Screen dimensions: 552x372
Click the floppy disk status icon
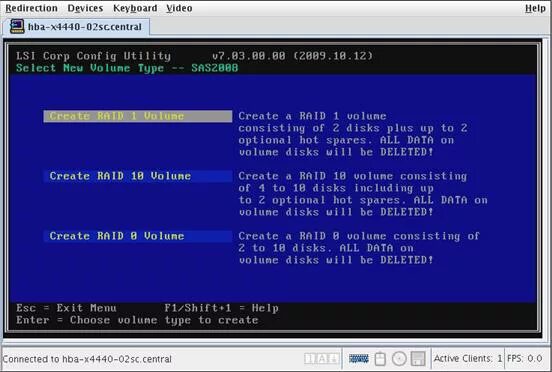418,359
